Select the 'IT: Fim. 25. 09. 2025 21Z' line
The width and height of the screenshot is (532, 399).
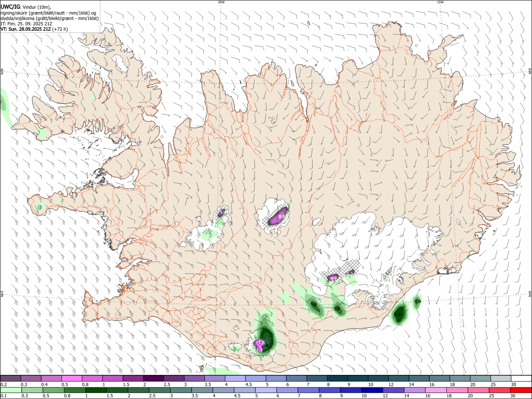(x=26, y=24)
